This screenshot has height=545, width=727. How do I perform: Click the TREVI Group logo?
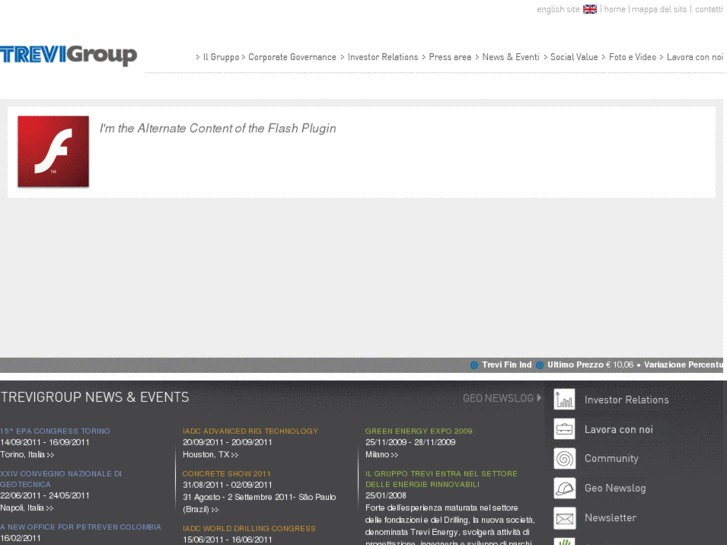coord(69,55)
